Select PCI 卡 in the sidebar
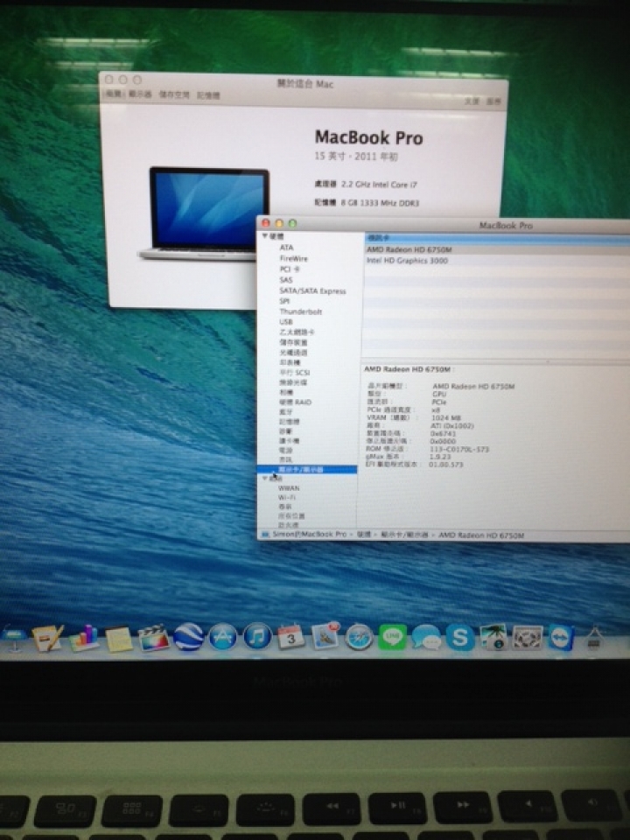 [290, 269]
